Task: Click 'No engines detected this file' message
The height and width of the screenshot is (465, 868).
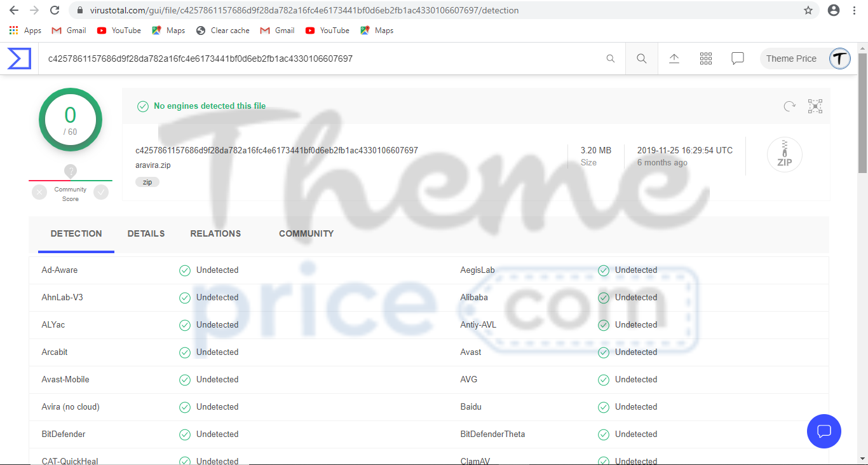Action: coord(210,106)
